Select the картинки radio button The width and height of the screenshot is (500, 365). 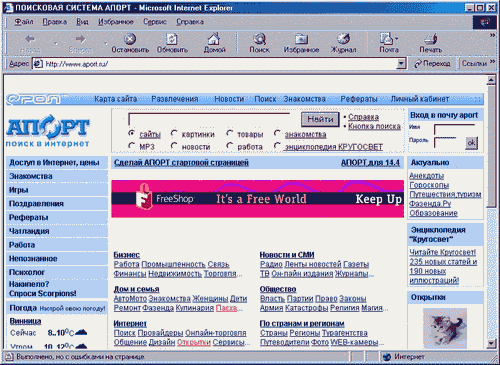point(174,133)
